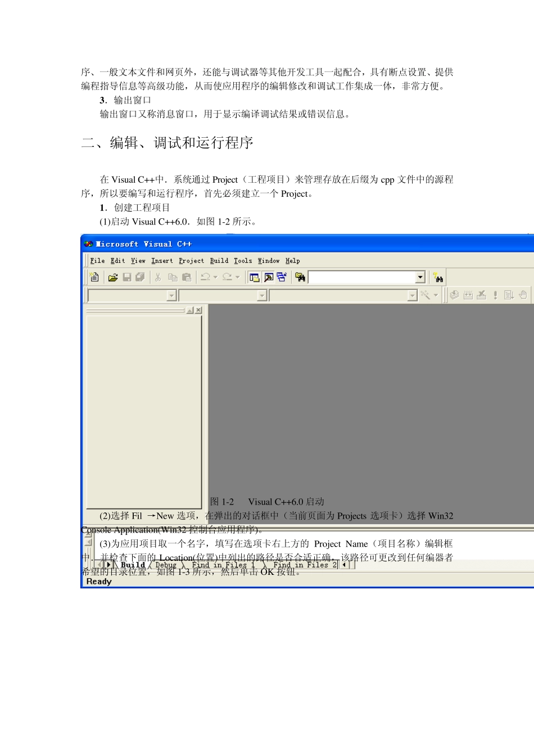Click the Search binoculars icon at toolbar end
Screen dimensions: 534x756
(x=438, y=277)
